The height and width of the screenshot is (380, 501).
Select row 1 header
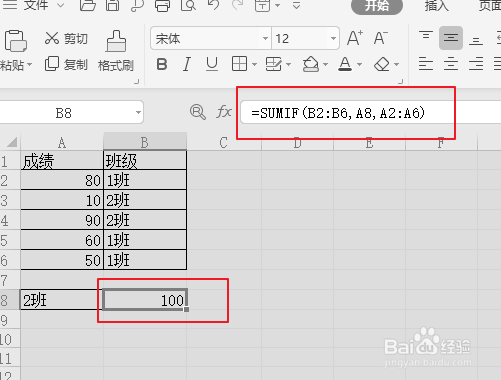coord(9,161)
